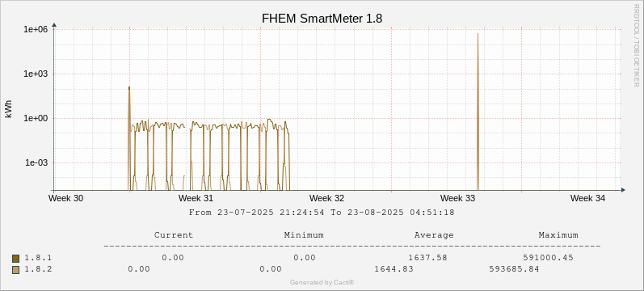Select the 'Week 34' x-axis label
This screenshot has width=644, height=291.
coord(587,198)
